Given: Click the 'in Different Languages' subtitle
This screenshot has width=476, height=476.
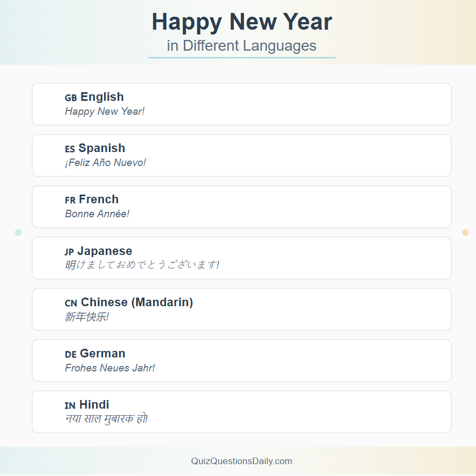Looking at the screenshot, I should pyautogui.click(x=242, y=46).
